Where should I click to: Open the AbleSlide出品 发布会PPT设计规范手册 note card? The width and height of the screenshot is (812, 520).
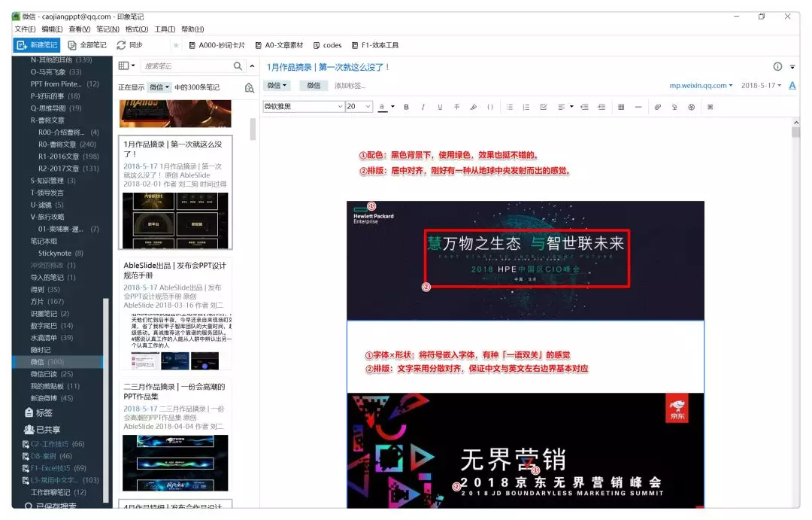(x=175, y=314)
